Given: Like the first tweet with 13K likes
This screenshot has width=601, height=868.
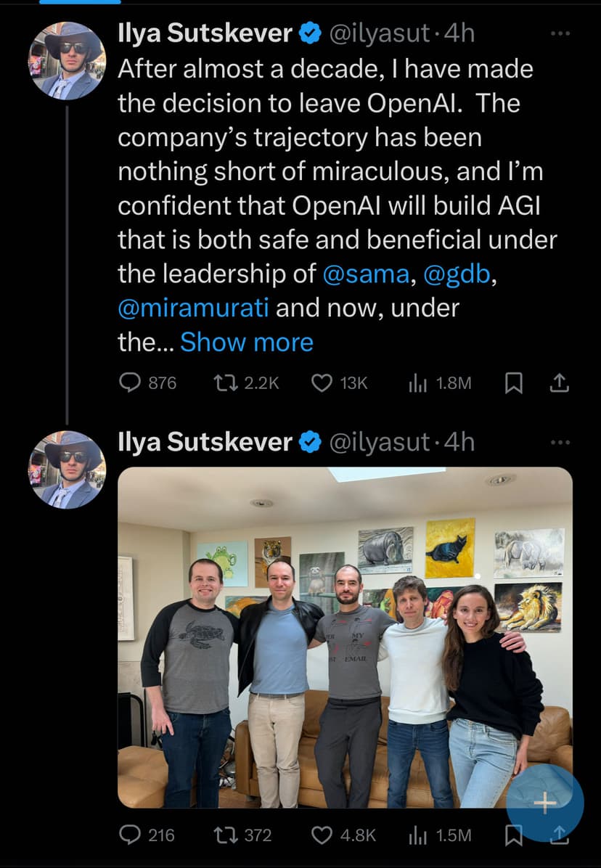Looking at the screenshot, I should tap(321, 382).
